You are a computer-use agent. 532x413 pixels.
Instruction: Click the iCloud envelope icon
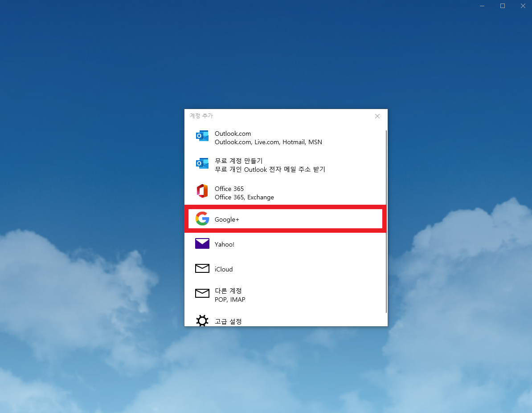202,268
